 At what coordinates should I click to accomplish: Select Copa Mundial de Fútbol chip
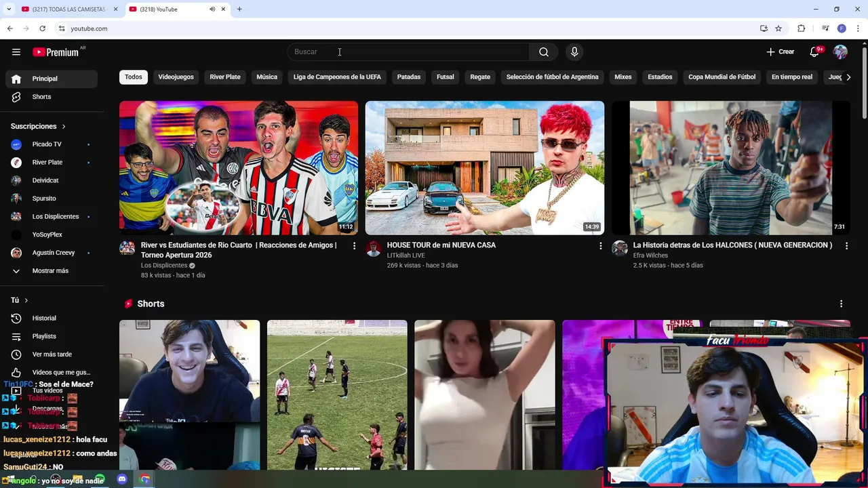[x=722, y=77]
